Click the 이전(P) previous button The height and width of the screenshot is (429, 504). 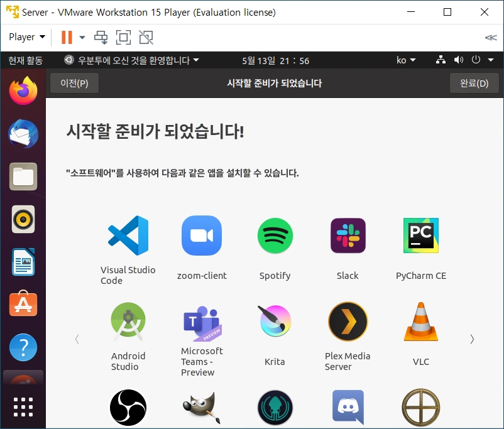(x=74, y=83)
